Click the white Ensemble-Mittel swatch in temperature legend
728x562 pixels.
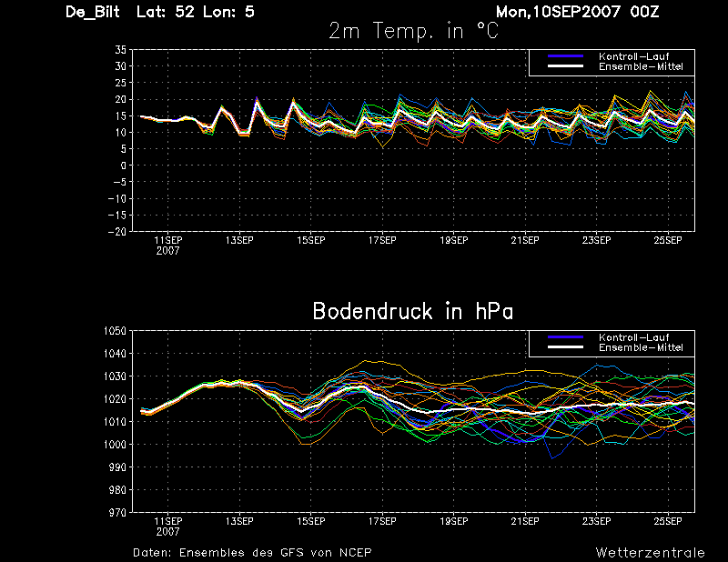565,66
